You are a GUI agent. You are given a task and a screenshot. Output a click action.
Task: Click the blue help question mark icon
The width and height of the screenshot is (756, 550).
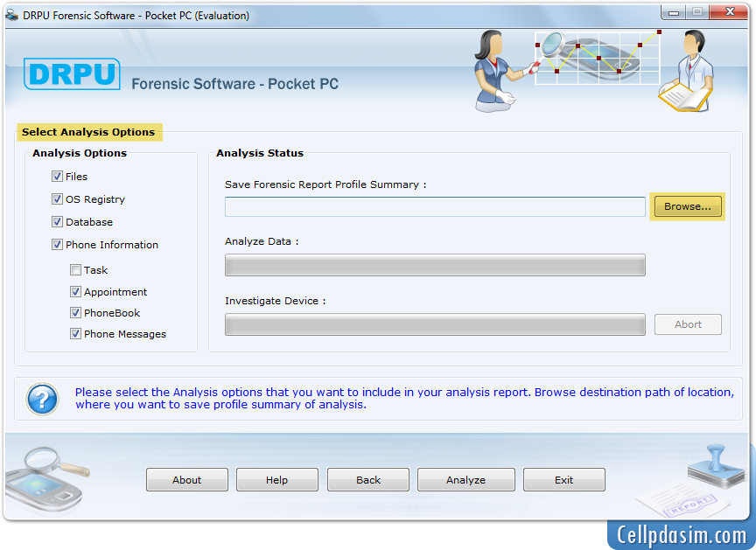42,399
